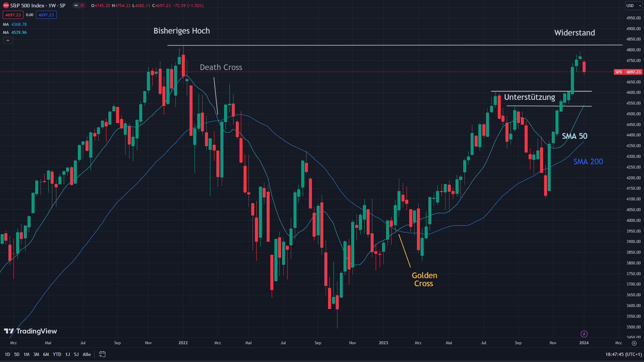Select the YTD range tab
The width and height of the screenshot is (644, 362).
click(x=57, y=354)
